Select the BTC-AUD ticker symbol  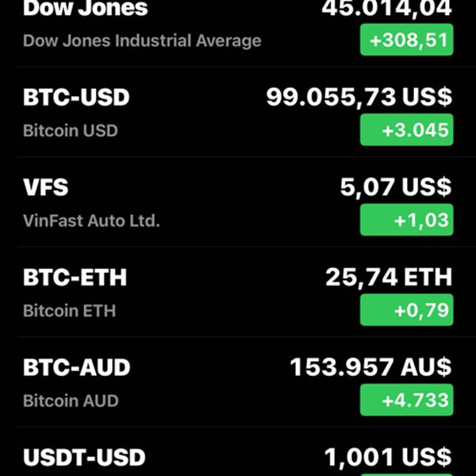(x=76, y=367)
